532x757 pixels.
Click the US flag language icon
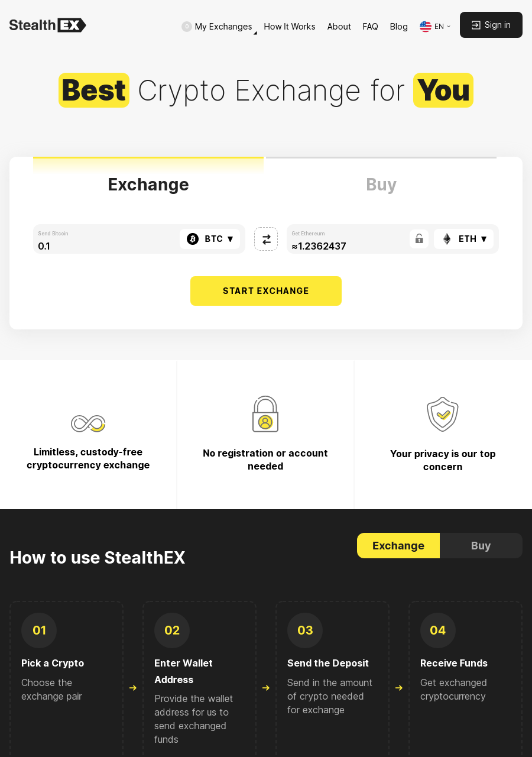tap(426, 26)
